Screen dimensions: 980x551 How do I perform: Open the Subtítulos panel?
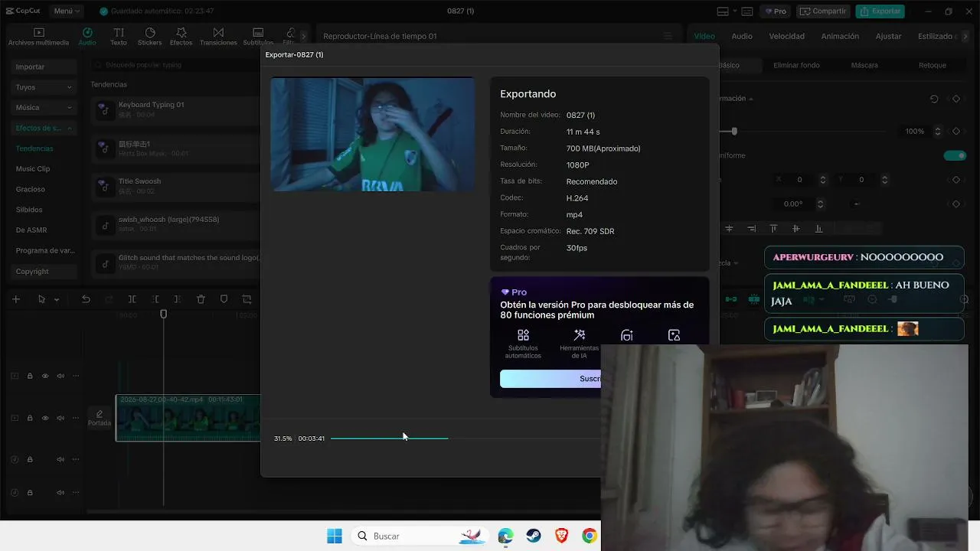tap(258, 37)
